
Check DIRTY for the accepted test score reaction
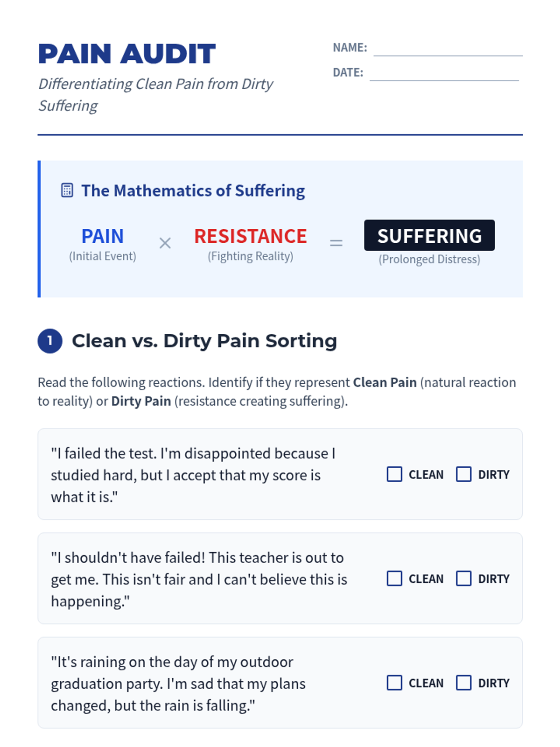(x=463, y=474)
